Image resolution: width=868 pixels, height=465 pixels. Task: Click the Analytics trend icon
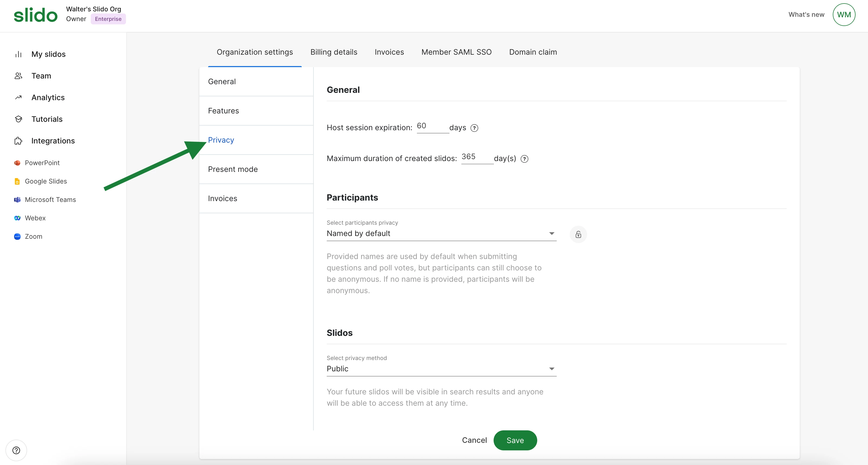[x=18, y=98]
